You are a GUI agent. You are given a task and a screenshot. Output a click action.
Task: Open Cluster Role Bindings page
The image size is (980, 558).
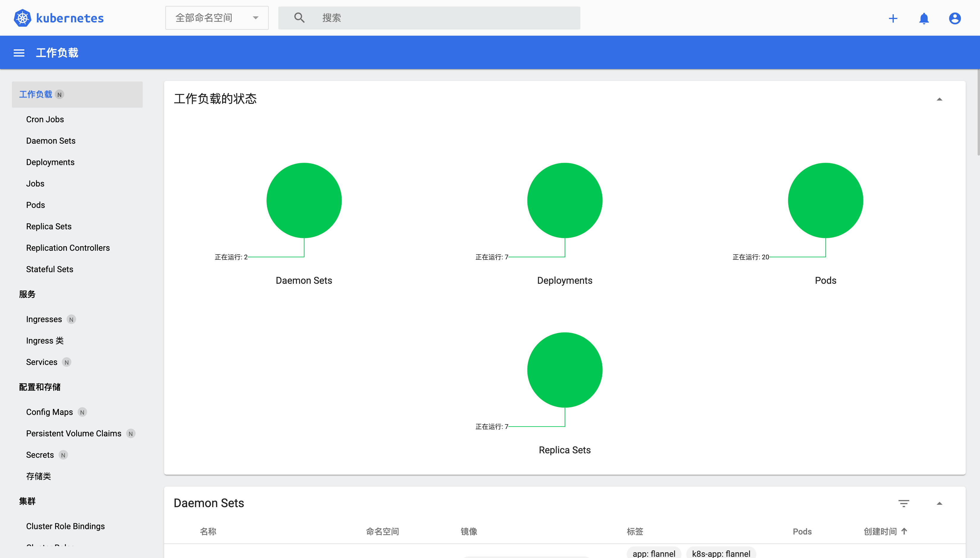tap(65, 526)
